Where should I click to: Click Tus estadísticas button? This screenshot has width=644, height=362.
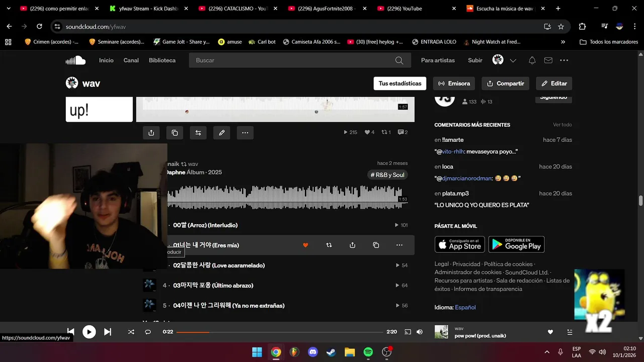click(x=400, y=83)
